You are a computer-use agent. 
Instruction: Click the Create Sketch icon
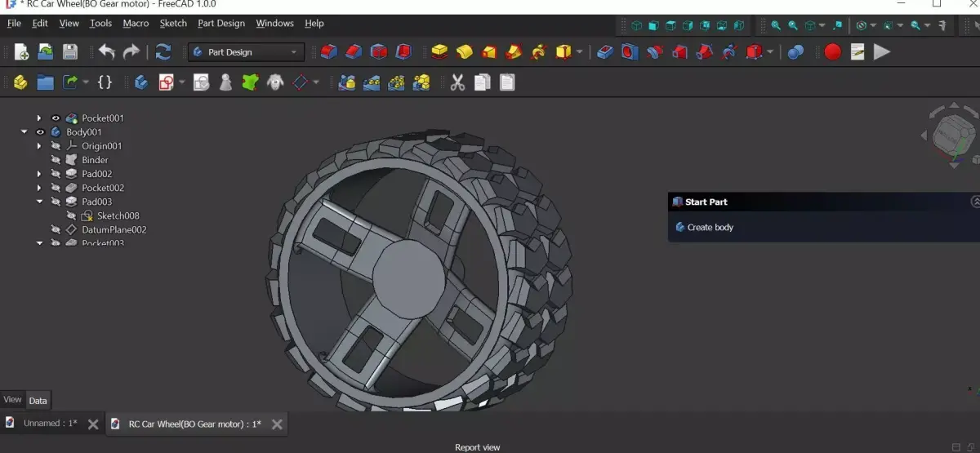166,82
